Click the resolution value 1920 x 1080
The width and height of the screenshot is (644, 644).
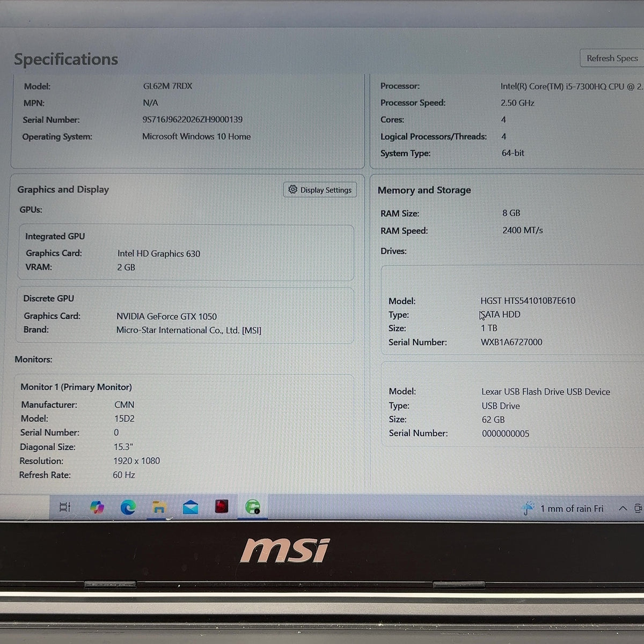(136, 460)
